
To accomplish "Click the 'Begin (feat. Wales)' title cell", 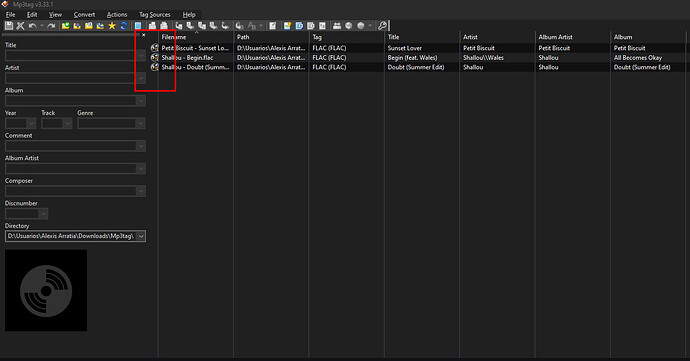I will tap(412, 58).
